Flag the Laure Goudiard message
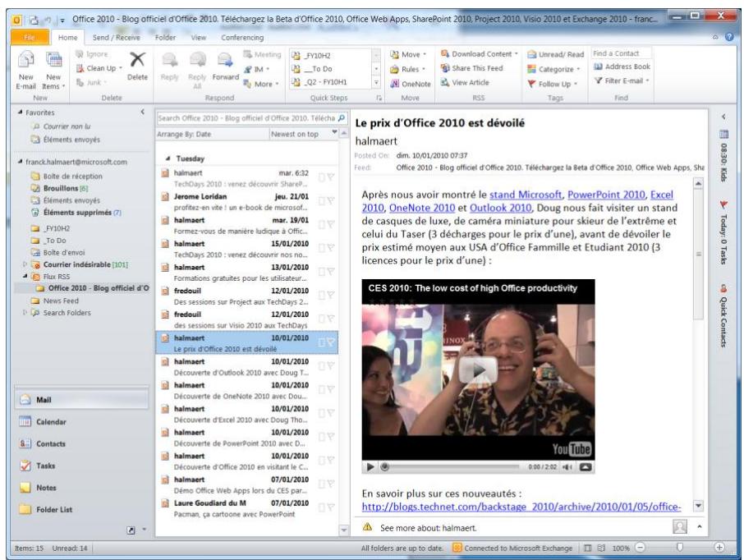 tap(331, 507)
